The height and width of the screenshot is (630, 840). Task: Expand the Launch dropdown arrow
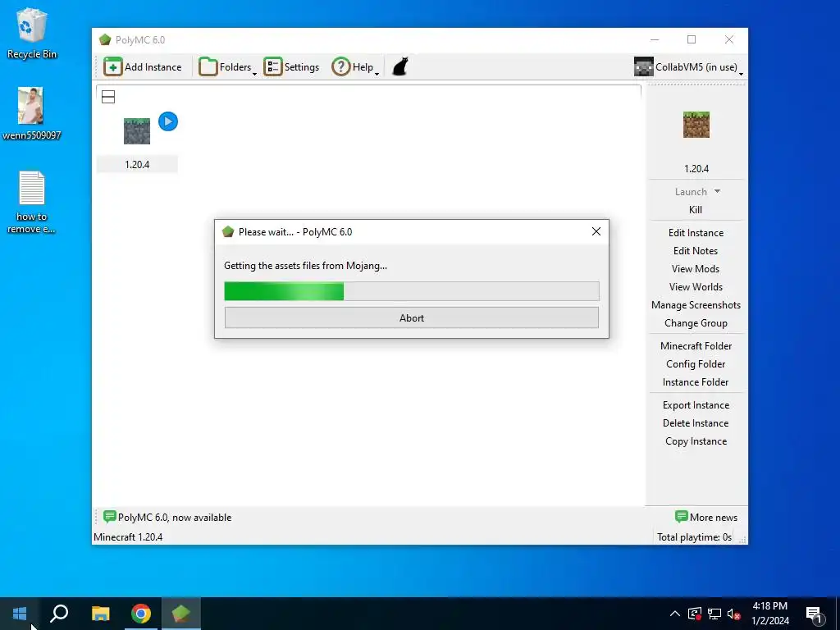[x=717, y=191]
